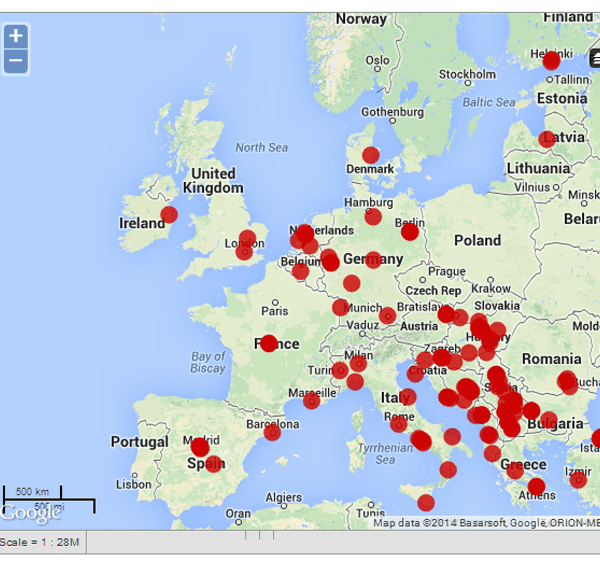This screenshot has width=600, height=562.
Task: Click the Prague city label
Action: [x=447, y=272]
